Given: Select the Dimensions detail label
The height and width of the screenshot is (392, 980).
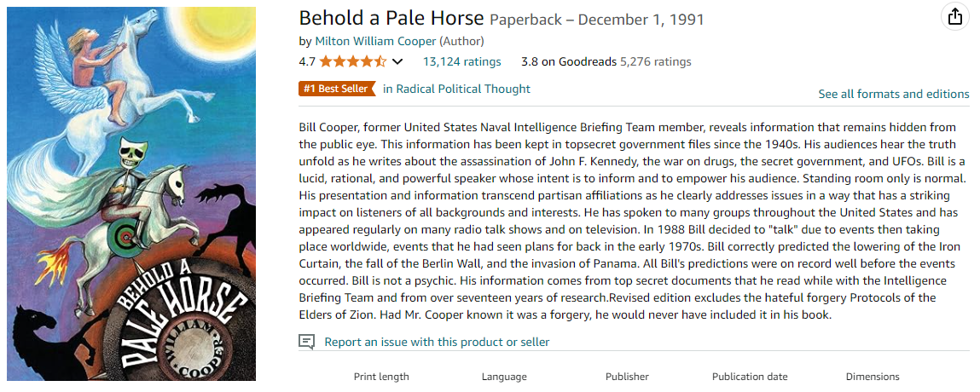Looking at the screenshot, I should tap(873, 377).
